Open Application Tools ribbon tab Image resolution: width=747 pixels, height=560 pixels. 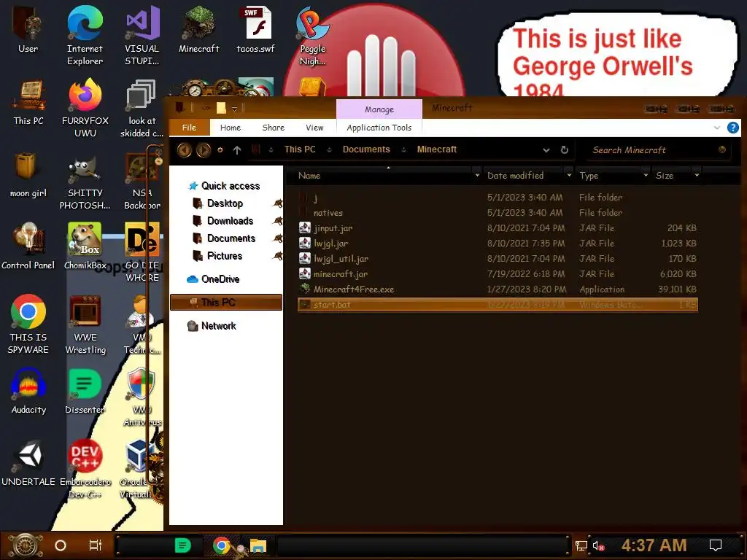[x=379, y=128]
